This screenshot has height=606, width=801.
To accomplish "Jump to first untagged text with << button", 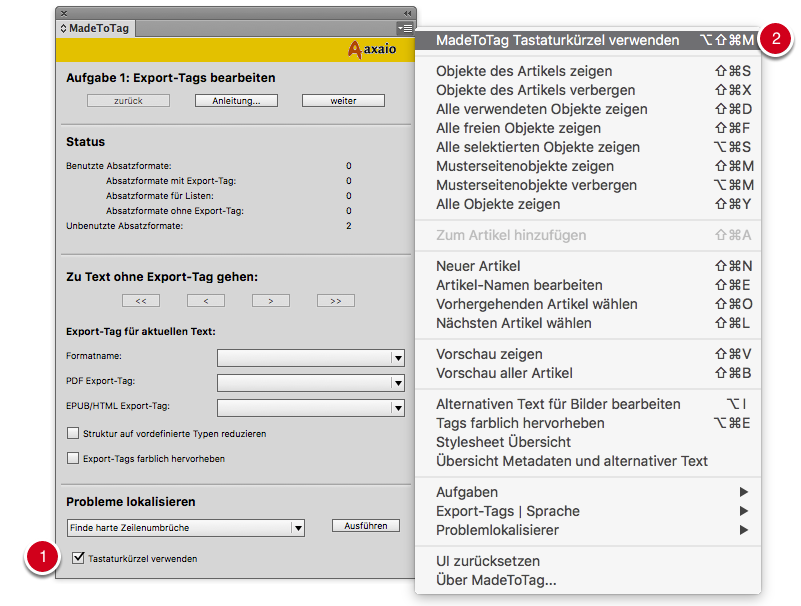I will [141, 301].
